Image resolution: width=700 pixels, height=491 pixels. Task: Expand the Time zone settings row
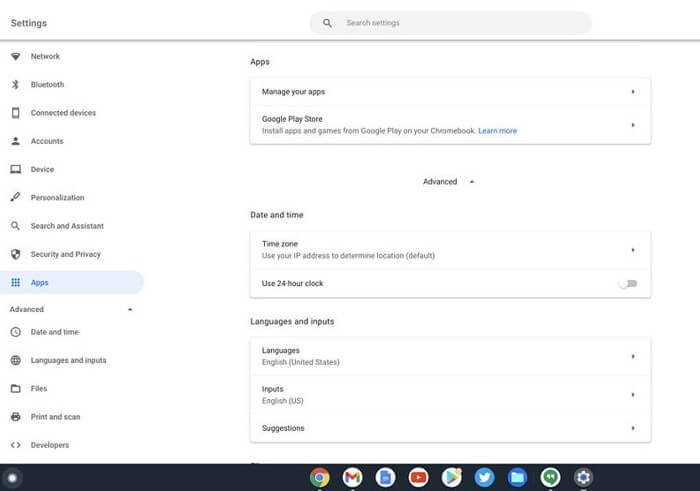(x=450, y=250)
